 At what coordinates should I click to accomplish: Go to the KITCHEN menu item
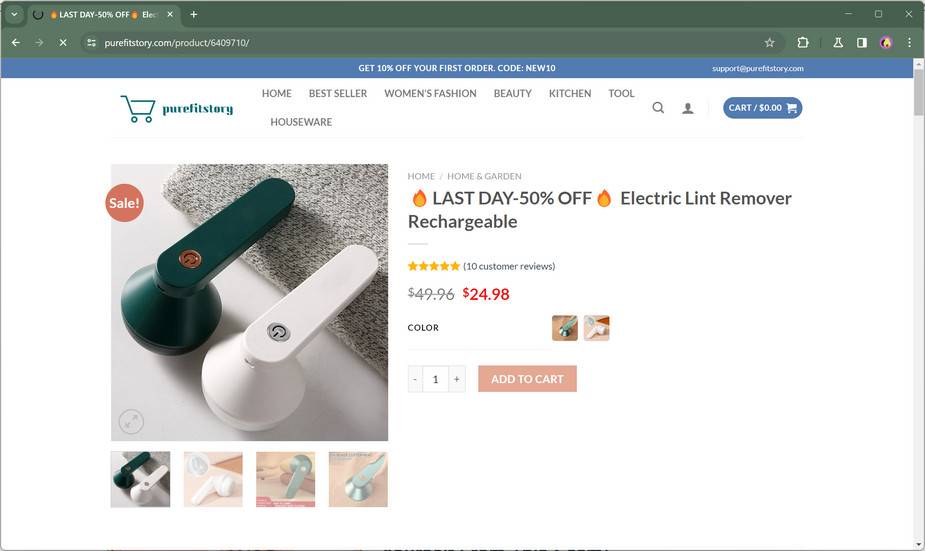coord(570,93)
